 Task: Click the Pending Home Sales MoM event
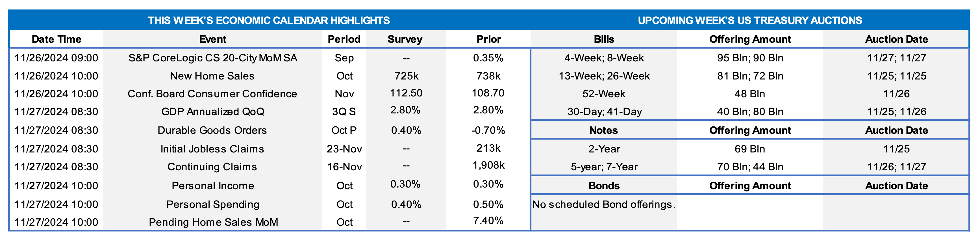[x=213, y=222]
